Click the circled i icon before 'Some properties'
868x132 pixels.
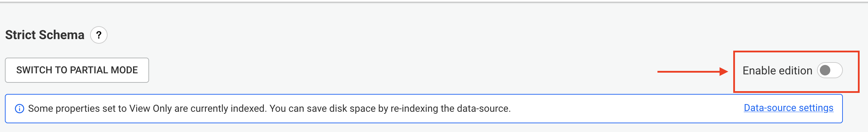point(20,109)
